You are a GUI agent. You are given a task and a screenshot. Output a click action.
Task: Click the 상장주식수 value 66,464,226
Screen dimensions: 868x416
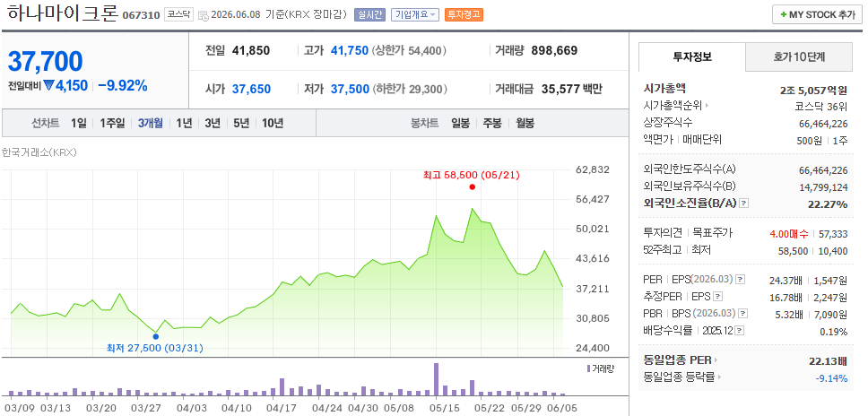point(823,124)
